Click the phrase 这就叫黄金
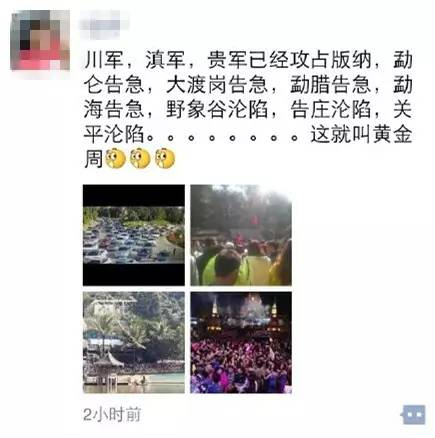This screenshot has width=435, height=438. [x=361, y=135]
